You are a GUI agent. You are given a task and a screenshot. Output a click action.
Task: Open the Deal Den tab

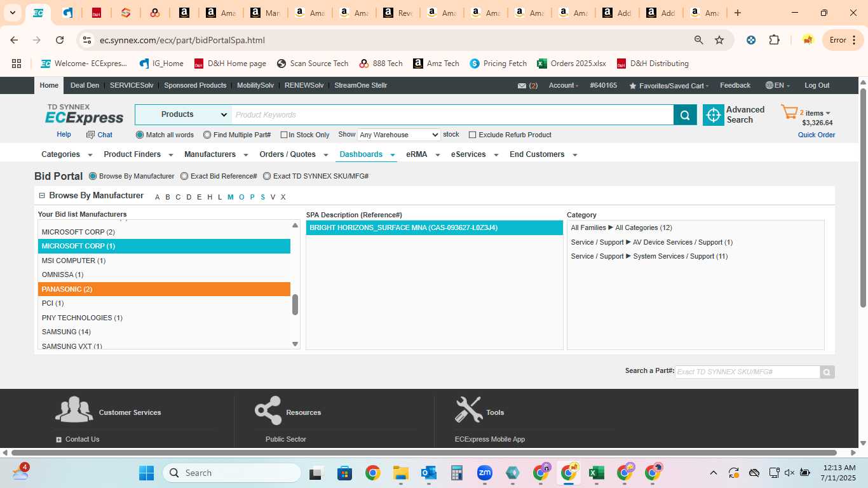(x=85, y=86)
